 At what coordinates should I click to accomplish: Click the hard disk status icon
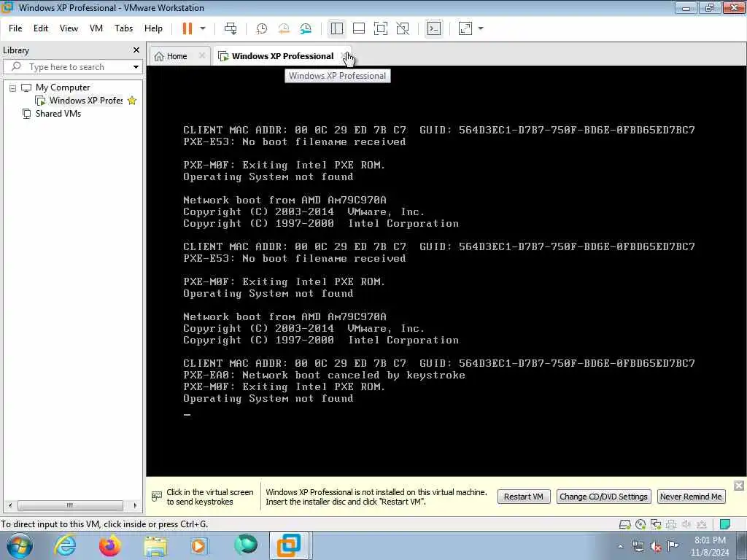pyautogui.click(x=624, y=524)
